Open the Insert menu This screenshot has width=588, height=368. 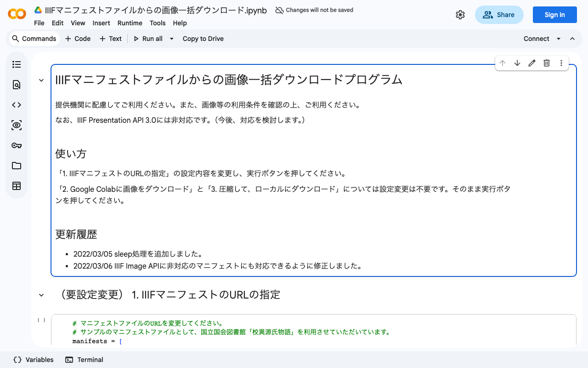101,23
